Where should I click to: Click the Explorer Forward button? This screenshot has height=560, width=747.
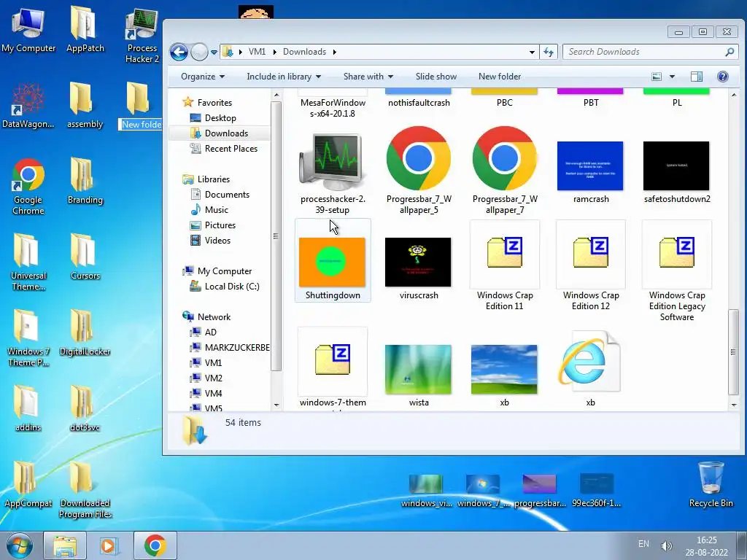tap(199, 52)
